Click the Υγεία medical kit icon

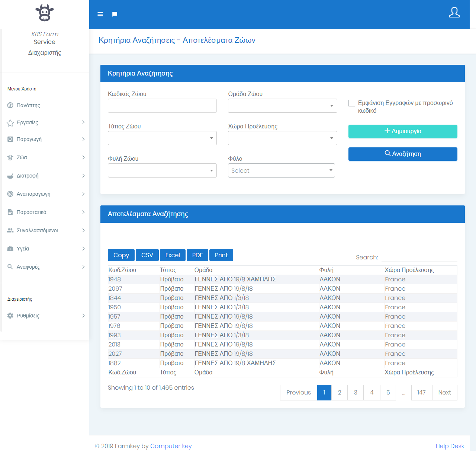(x=10, y=249)
